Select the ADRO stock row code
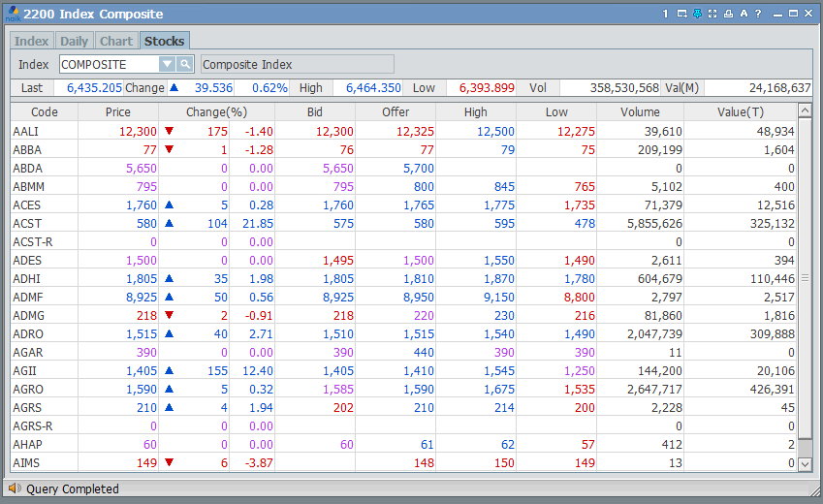 tap(28, 334)
